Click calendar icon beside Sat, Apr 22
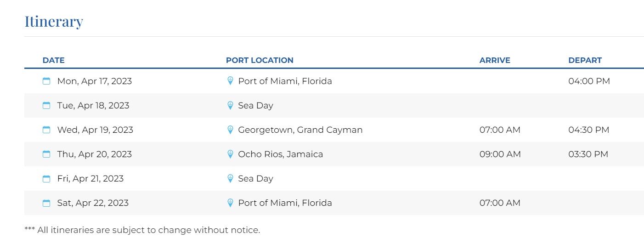The height and width of the screenshot is (244, 644). pos(46,203)
